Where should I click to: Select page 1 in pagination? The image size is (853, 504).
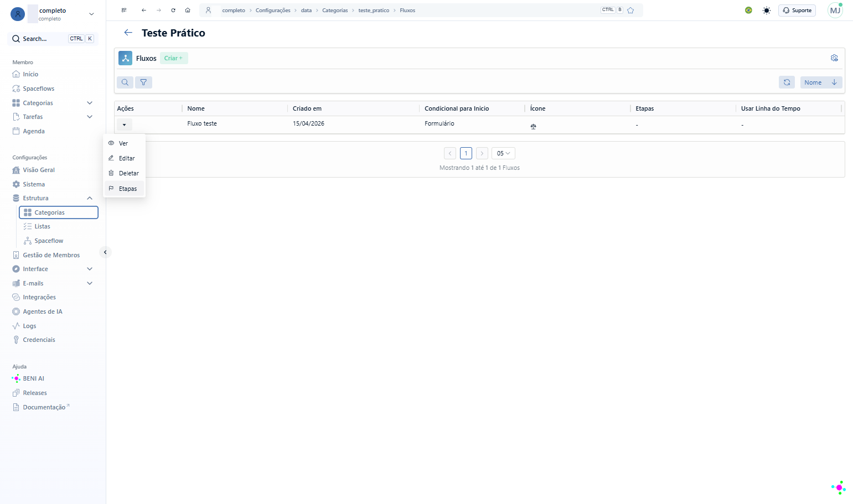click(466, 153)
